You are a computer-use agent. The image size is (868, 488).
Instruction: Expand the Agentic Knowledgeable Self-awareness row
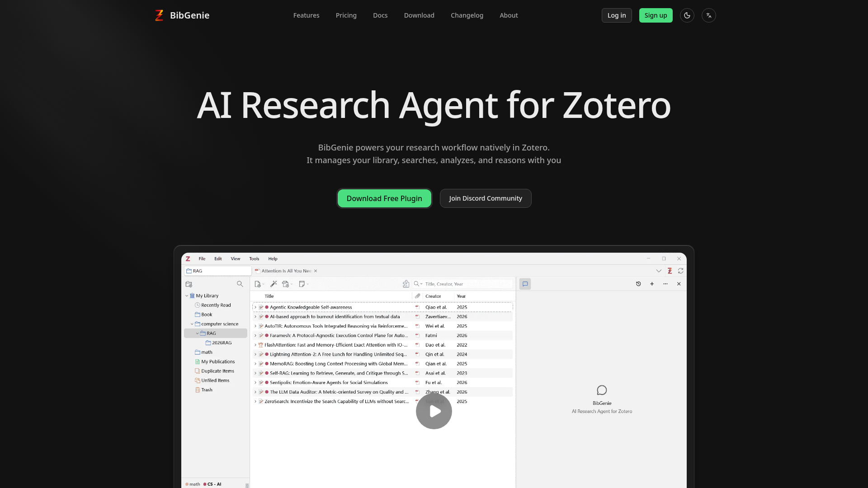tap(255, 307)
